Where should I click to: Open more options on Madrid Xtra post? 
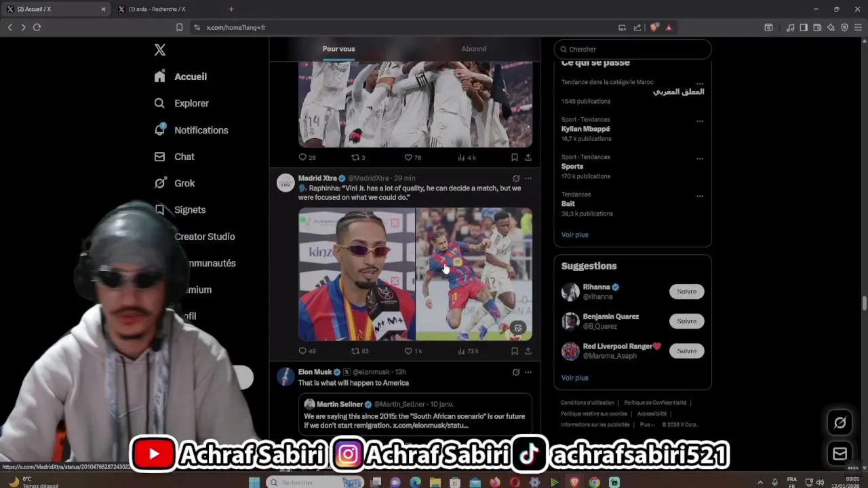click(x=528, y=178)
